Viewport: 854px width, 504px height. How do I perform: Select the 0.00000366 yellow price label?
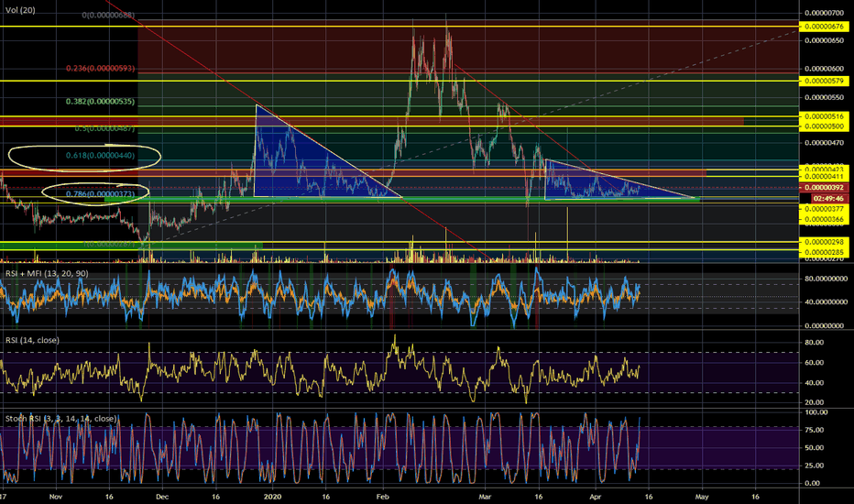click(x=824, y=220)
